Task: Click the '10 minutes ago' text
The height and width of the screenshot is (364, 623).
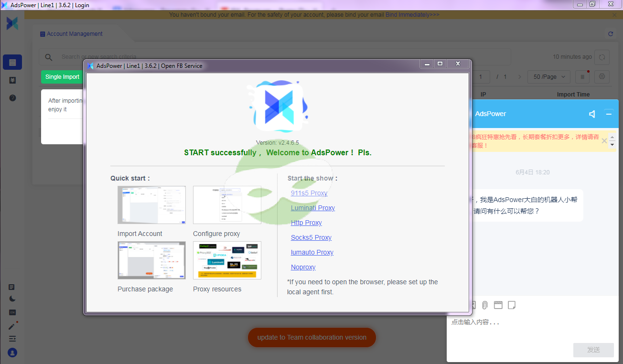Action: tap(572, 57)
